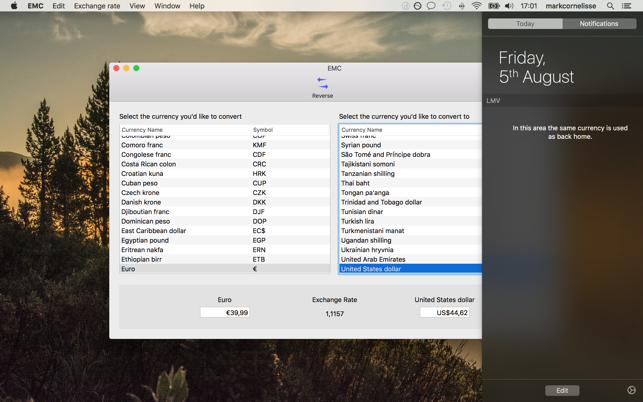Select the Today tab

[x=525, y=24]
